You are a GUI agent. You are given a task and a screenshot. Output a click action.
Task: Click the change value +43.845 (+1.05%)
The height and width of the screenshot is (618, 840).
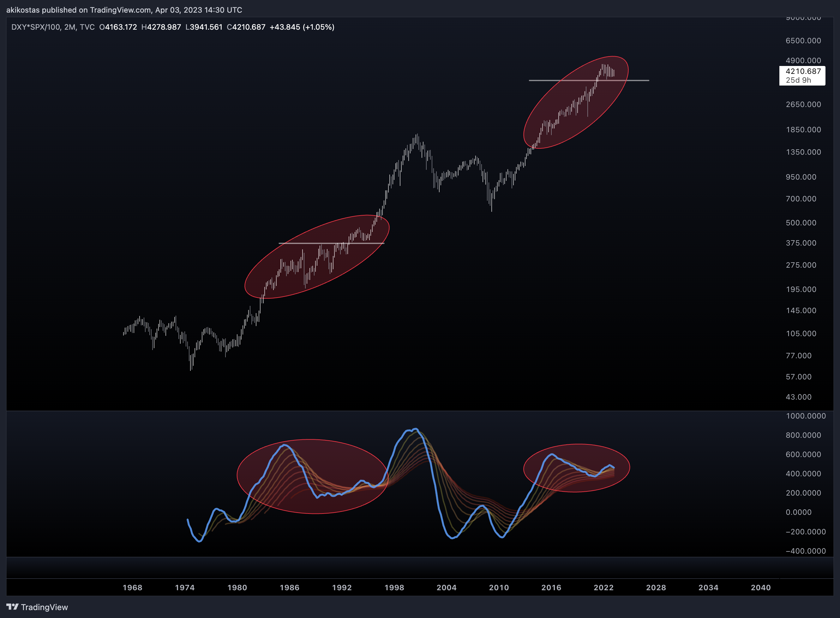coord(302,27)
